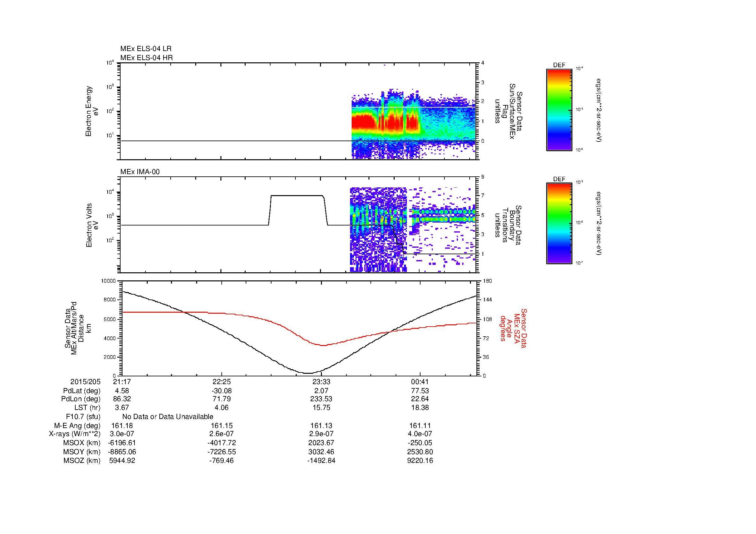Image resolution: width=756 pixels, height=534 pixels.
Task: Click the PdLon value '233.53'
Action: pos(321,399)
